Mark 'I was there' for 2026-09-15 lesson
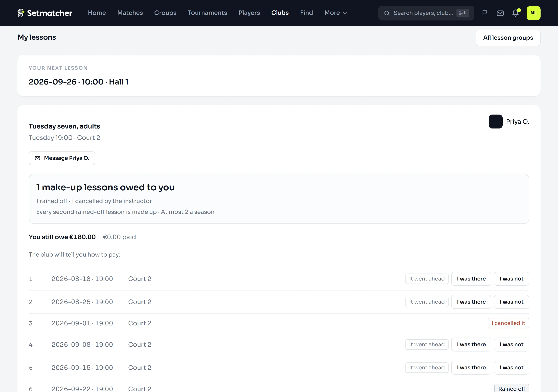Image resolution: width=558 pixels, height=392 pixels. click(471, 368)
